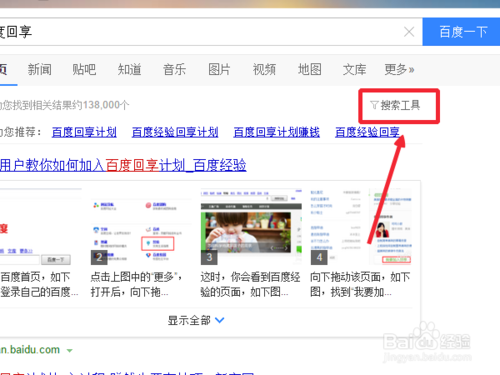Open the 贴吧 tab

click(x=84, y=70)
